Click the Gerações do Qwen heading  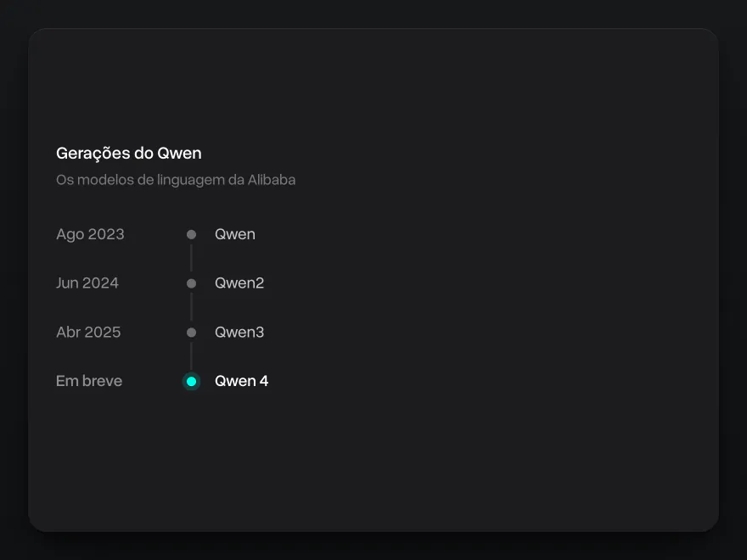click(x=129, y=154)
